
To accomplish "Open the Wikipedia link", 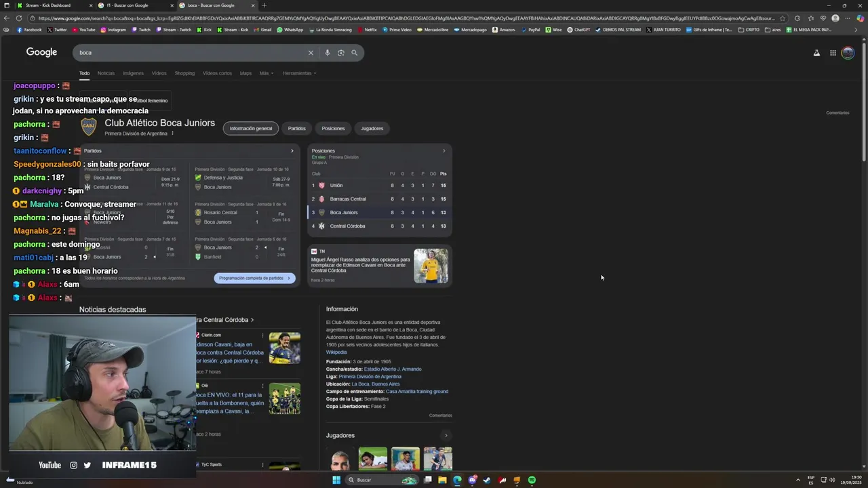I will (336, 352).
